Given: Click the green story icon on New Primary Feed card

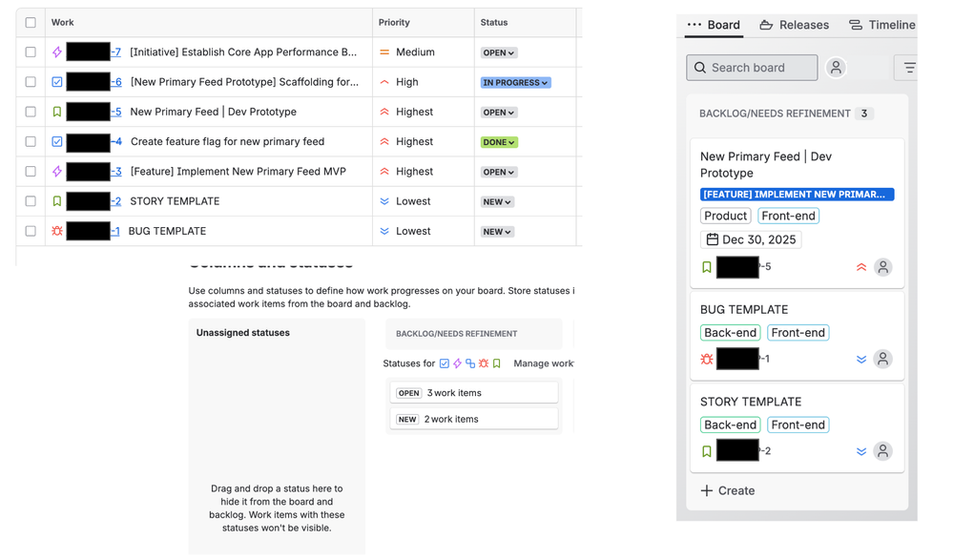Looking at the screenshot, I should pyautogui.click(x=706, y=267).
